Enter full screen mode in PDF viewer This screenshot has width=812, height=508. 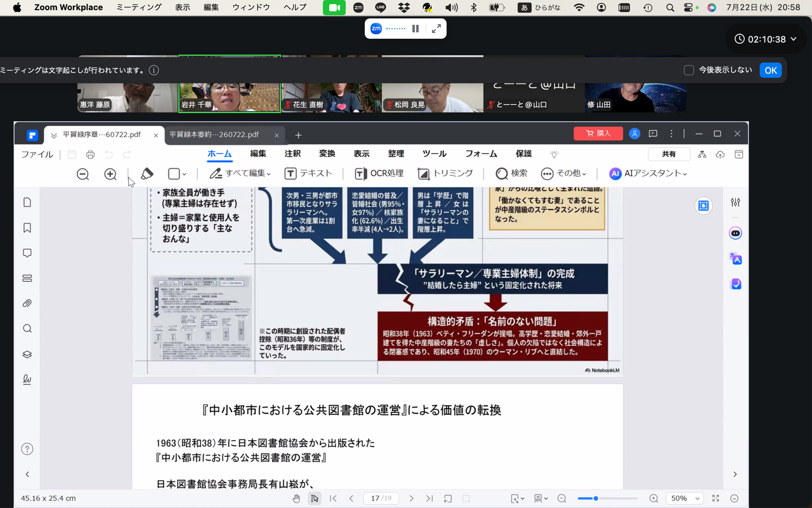(716, 498)
